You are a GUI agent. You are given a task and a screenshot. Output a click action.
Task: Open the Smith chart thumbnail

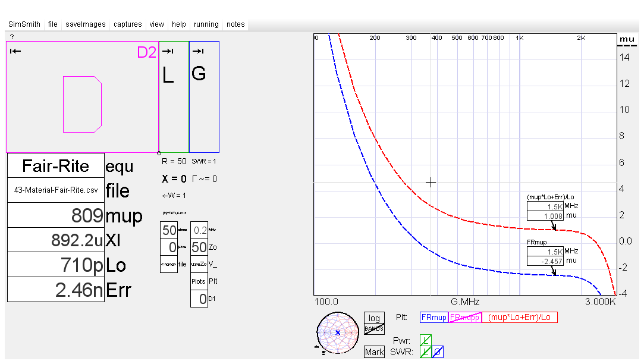point(338,333)
